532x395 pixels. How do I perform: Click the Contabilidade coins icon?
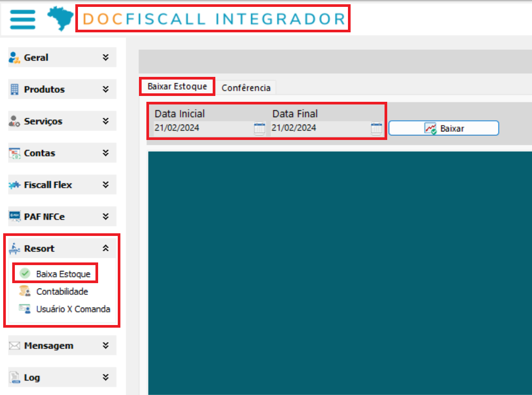point(25,291)
